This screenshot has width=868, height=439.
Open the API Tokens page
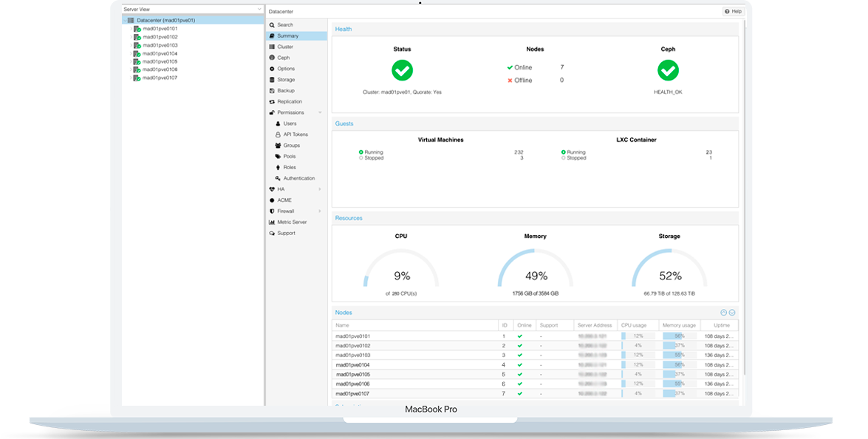(295, 135)
